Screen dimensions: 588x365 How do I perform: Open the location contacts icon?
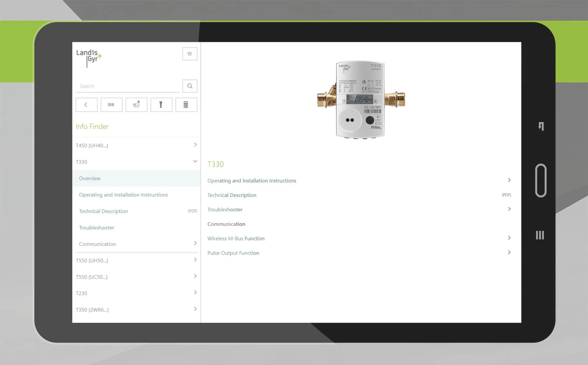pyautogui.click(x=136, y=105)
